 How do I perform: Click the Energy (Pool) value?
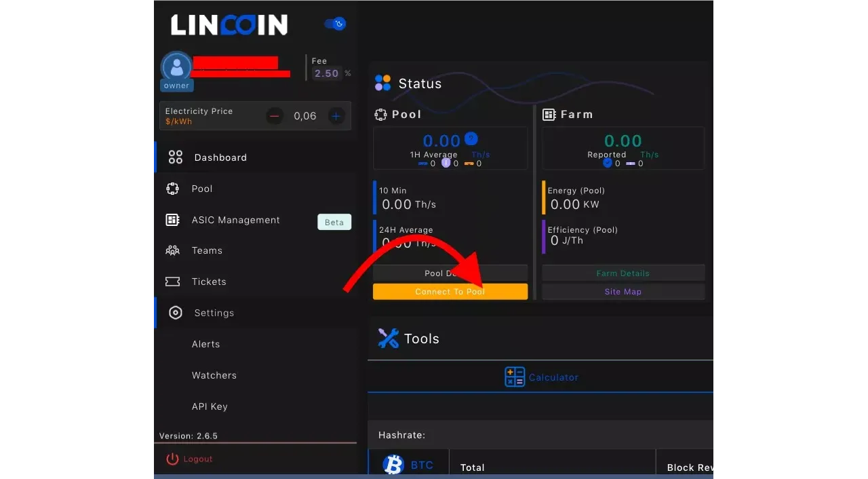pyautogui.click(x=574, y=204)
